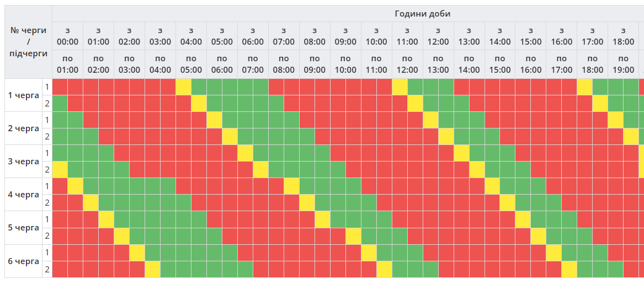Click the "Години доби" table header
This screenshot has width=644, height=290.
click(x=423, y=13)
